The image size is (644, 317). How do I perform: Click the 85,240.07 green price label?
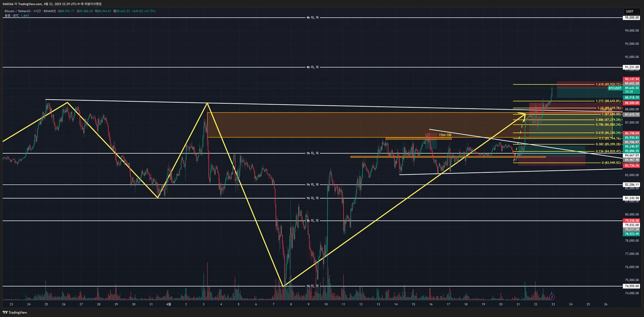pos(632,147)
